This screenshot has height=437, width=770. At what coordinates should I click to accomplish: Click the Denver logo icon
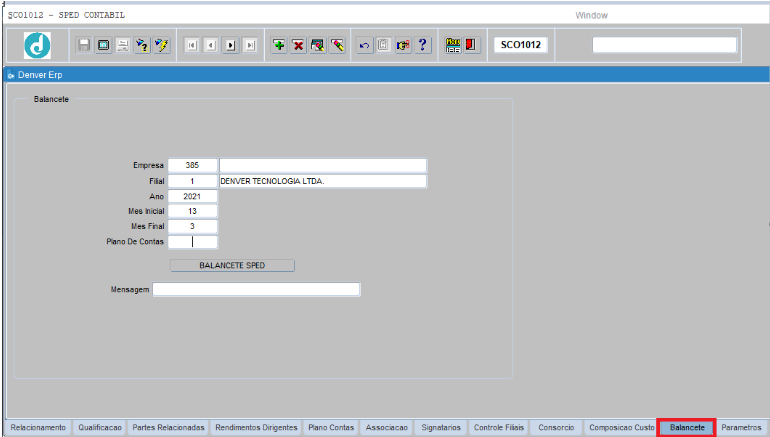(37, 45)
